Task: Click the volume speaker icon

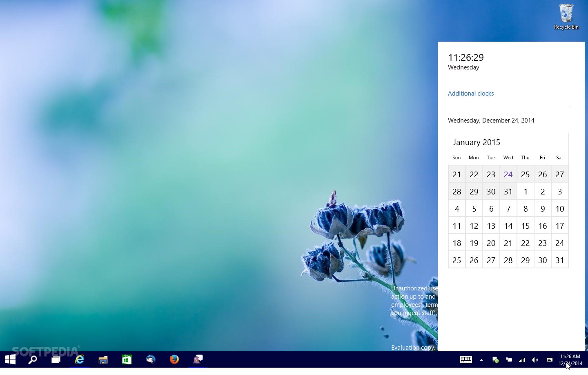Action: coord(535,360)
